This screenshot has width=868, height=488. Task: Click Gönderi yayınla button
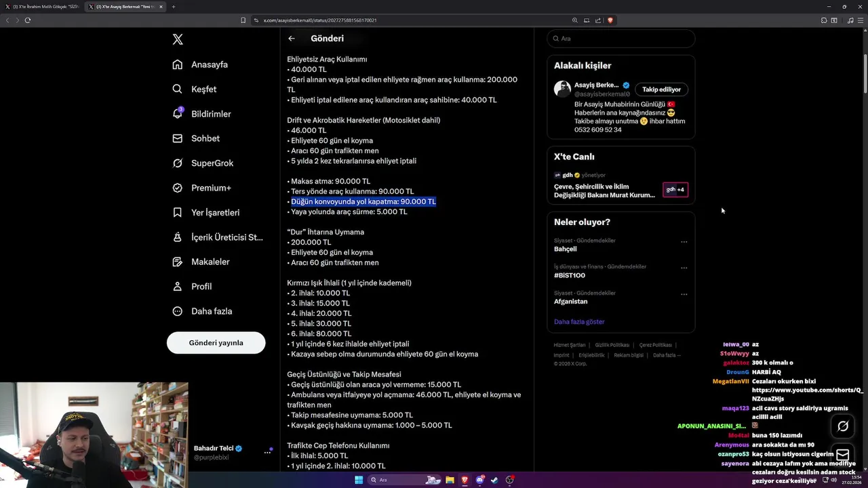[216, 342]
